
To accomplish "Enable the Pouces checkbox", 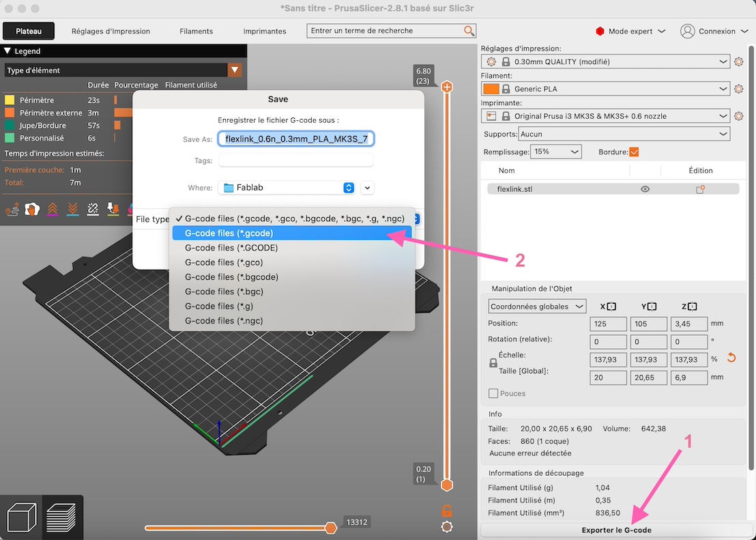I will tap(493, 393).
